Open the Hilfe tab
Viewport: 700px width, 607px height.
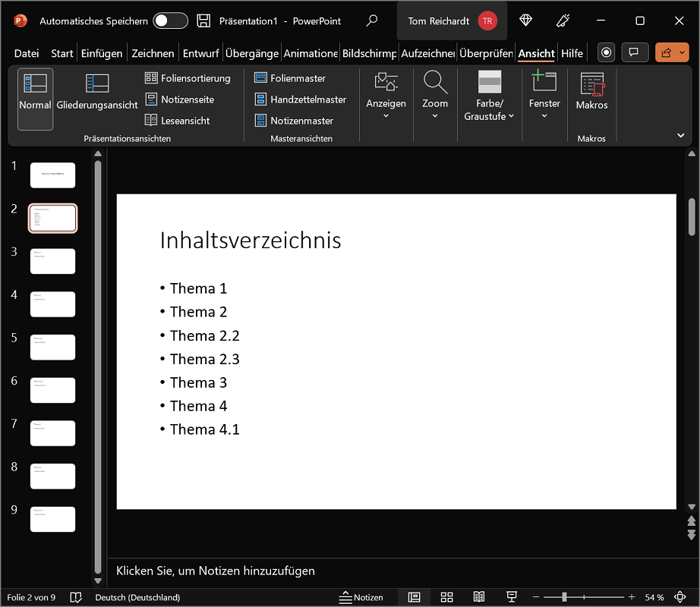pyautogui.click(x=572, y=54)
